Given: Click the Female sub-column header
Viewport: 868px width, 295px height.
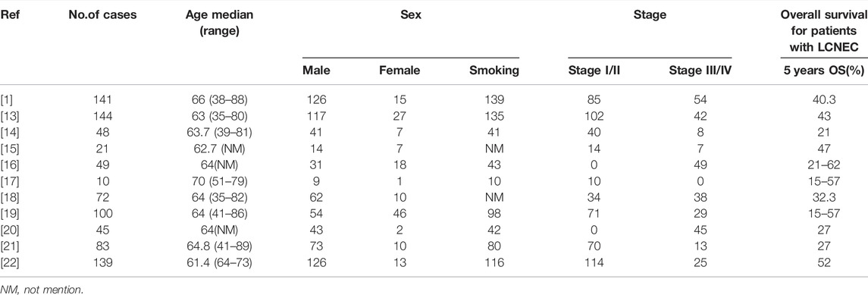Looking at the screenshot, I should point(400,71).
